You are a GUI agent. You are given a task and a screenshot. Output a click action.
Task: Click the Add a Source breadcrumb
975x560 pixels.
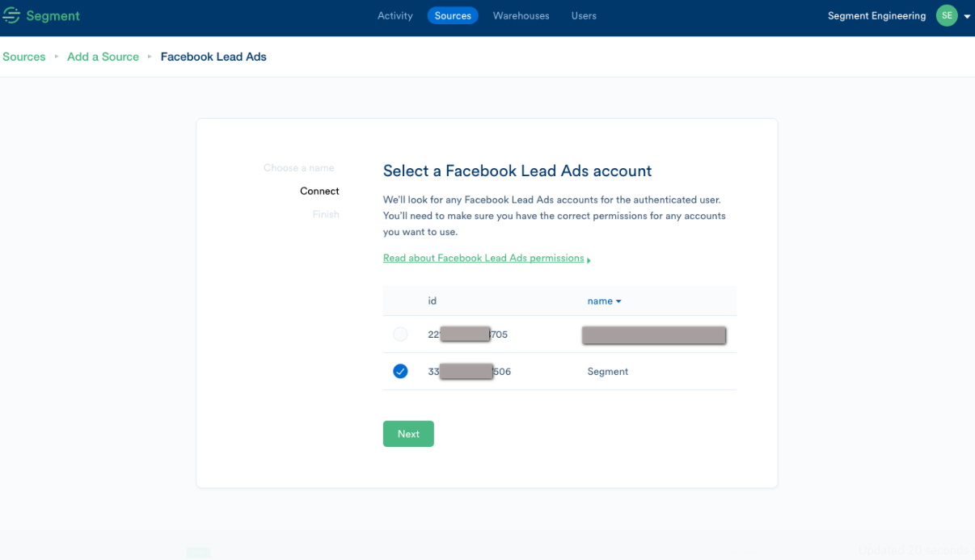[103, 57]
